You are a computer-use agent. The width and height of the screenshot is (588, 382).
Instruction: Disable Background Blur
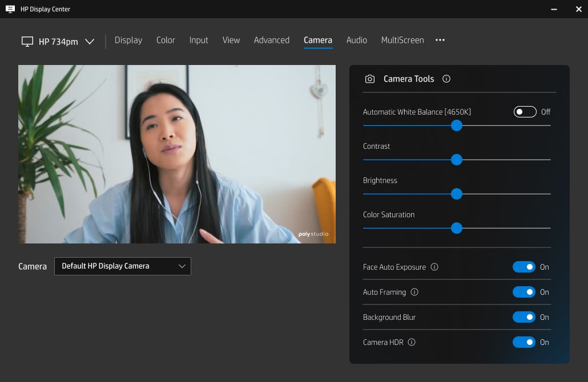[523, 317]
